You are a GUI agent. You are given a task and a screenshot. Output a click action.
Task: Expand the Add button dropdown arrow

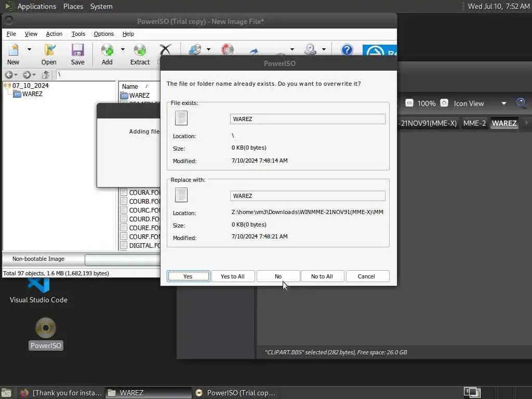coord(123,49)
